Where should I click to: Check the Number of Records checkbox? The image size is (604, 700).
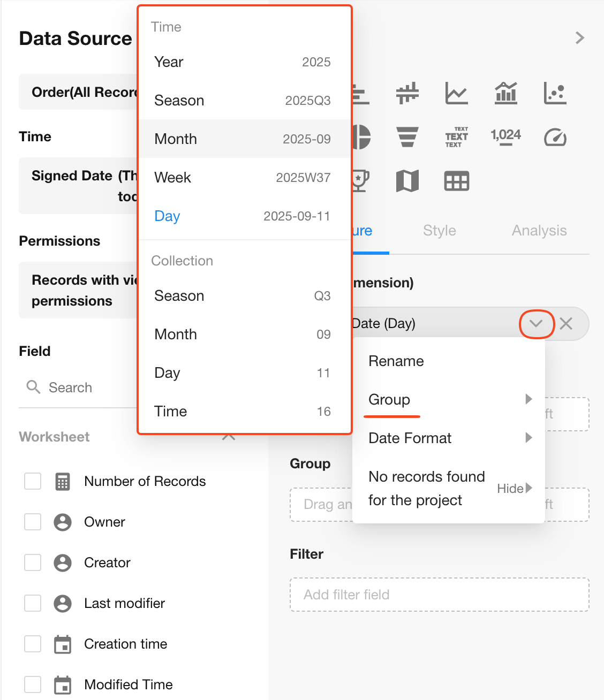tap(33, 481)
